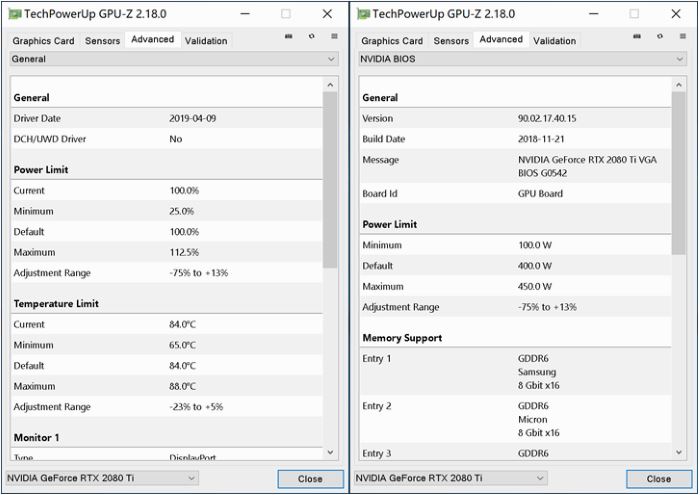Image resolution: width=700 pixels, height=495 pixels.
Task: Open the hamburger menu icon in right GPU-Z window
Action: pos(683,36)
